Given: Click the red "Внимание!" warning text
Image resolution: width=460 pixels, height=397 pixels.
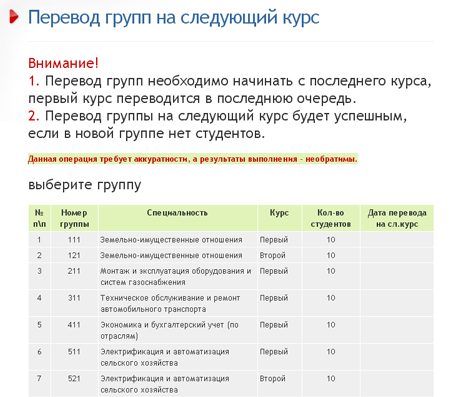Looking at the screenshot, I should tap(63, 63).
